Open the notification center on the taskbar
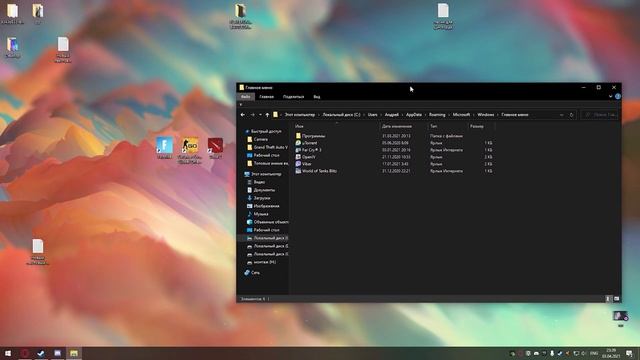The height and width of the screenshot is (360, 640). coord(629,353)
